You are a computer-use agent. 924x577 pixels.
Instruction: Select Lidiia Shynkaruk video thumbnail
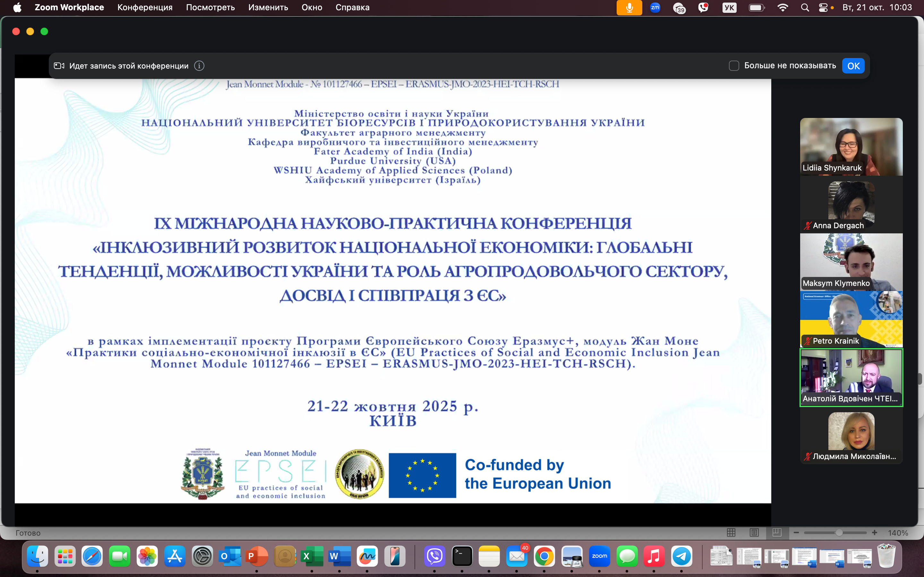point(851,146)
